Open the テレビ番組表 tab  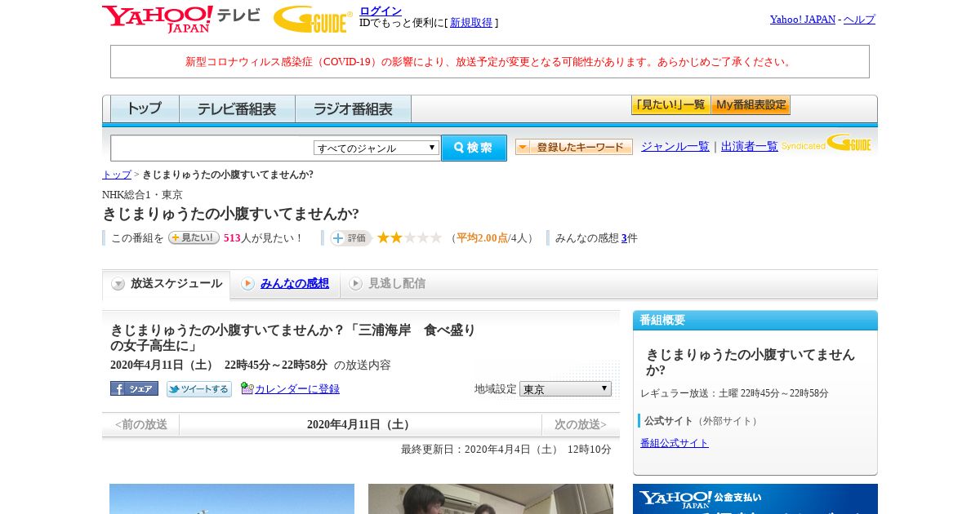point(237,109)
